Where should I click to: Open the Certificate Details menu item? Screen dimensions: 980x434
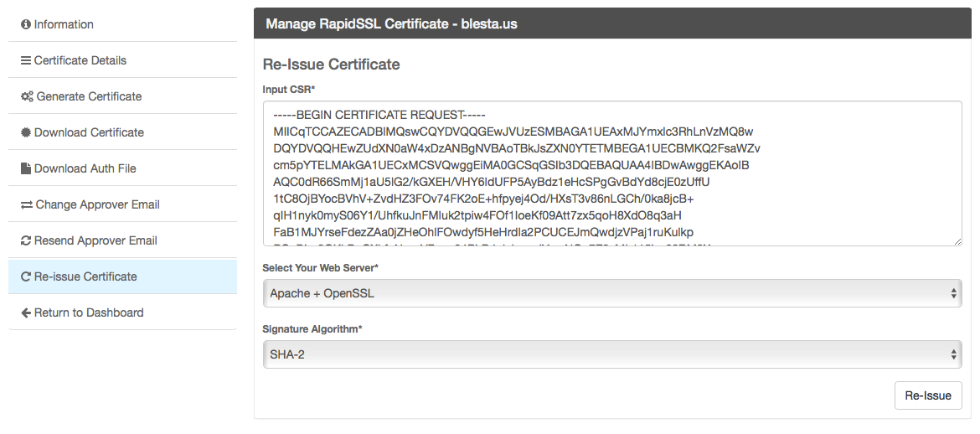tap(80, 61)
